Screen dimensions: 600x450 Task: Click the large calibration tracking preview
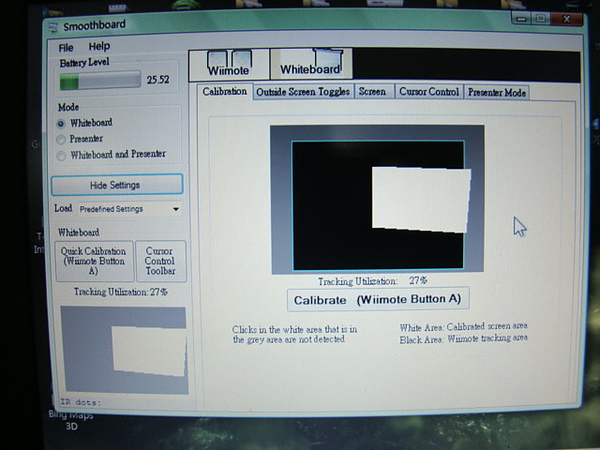(377, 199)
